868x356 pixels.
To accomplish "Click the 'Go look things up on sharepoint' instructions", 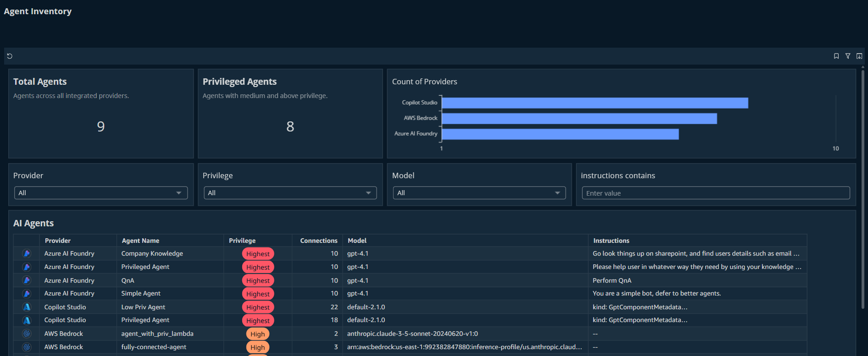I will pos(696,253).
